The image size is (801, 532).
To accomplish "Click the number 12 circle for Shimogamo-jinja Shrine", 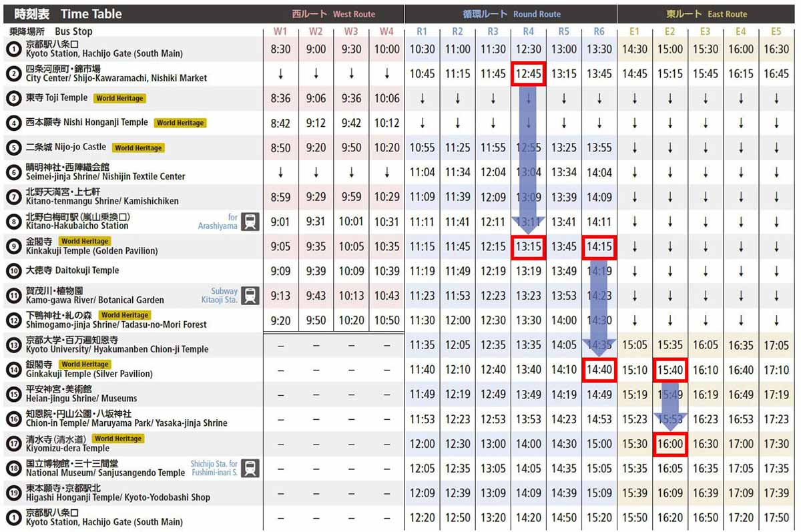I will click(14, 320).
